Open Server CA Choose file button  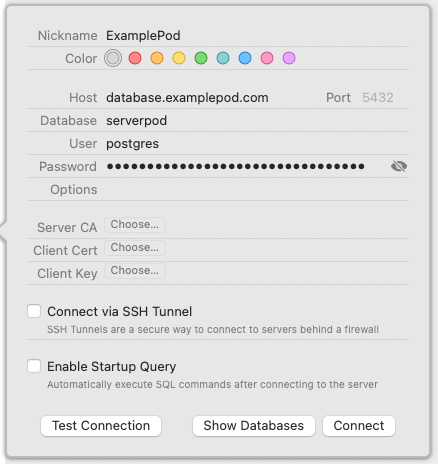click(x=135, y=225)
